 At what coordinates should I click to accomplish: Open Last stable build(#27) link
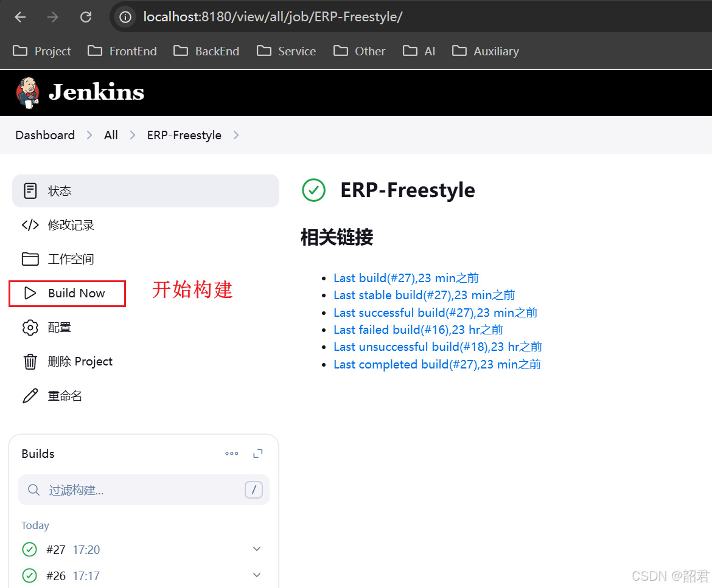(x=424, y=295)
